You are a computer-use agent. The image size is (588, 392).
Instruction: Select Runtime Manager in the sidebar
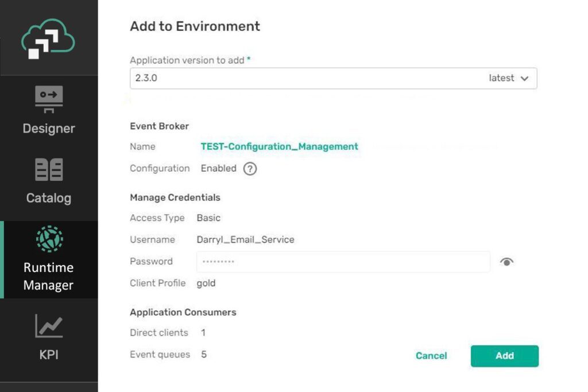point(49,258)
